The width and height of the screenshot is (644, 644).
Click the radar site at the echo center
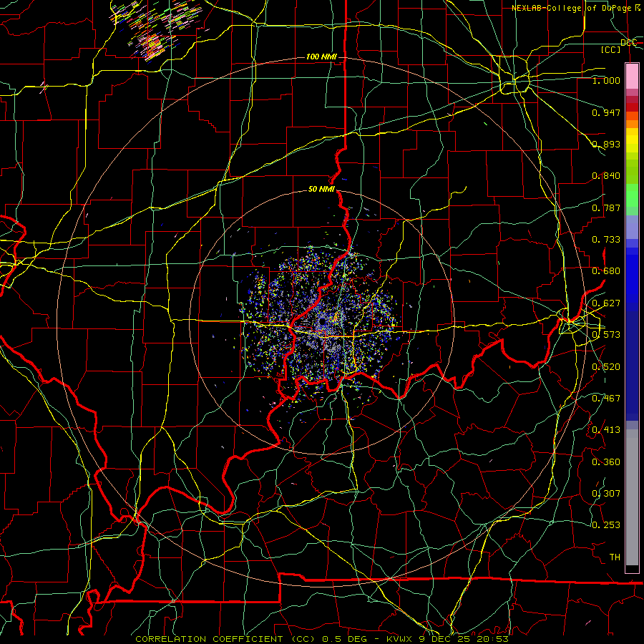323,321
